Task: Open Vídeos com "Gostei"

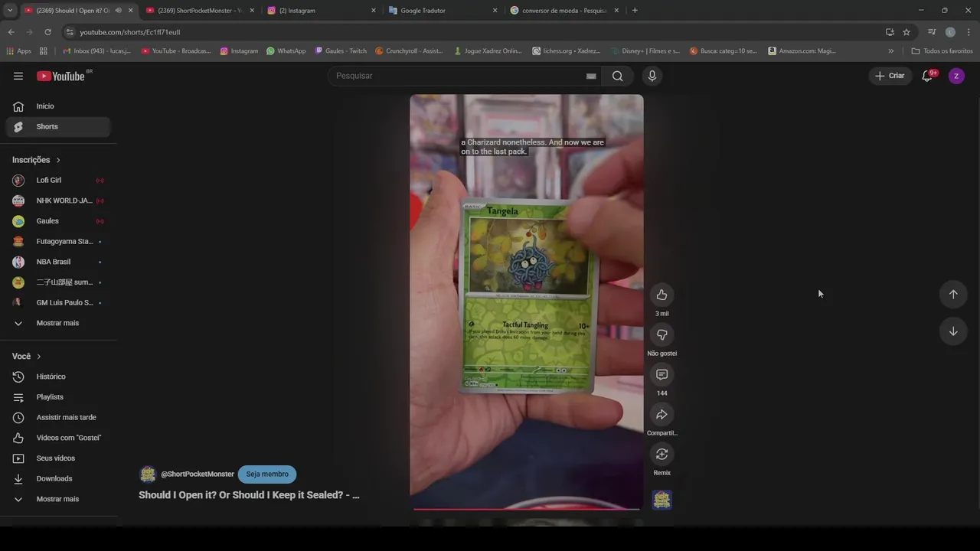Action: pos(58,438)
